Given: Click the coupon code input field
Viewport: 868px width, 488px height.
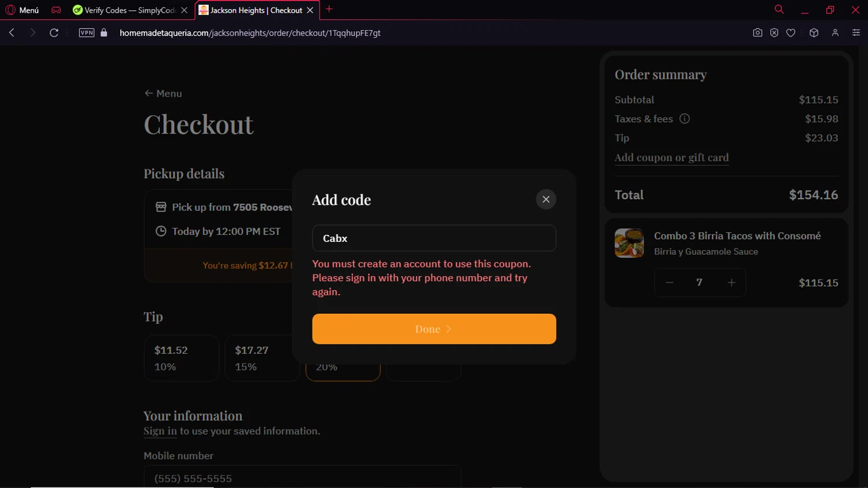Looking at the screenshot, I should coord(434,238).
